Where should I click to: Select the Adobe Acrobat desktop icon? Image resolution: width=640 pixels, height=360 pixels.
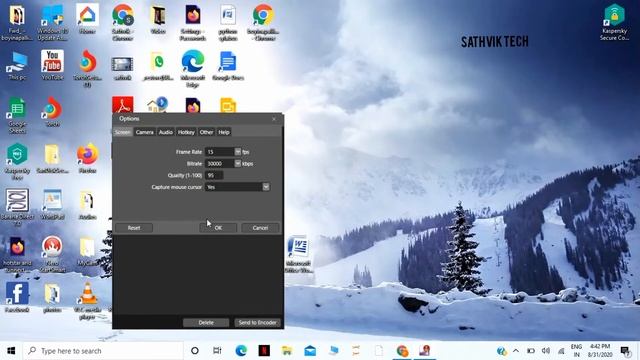123,105
